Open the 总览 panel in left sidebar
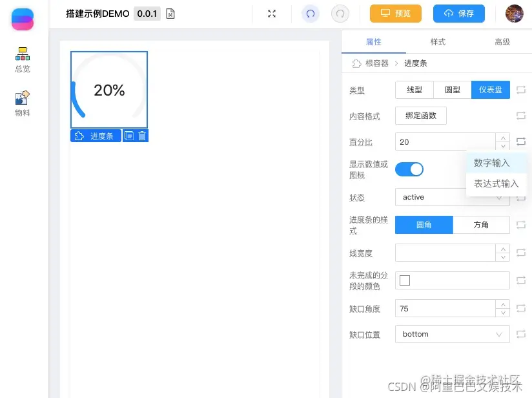This screenshot has height=398, width=532. click(x=22, y=58)
